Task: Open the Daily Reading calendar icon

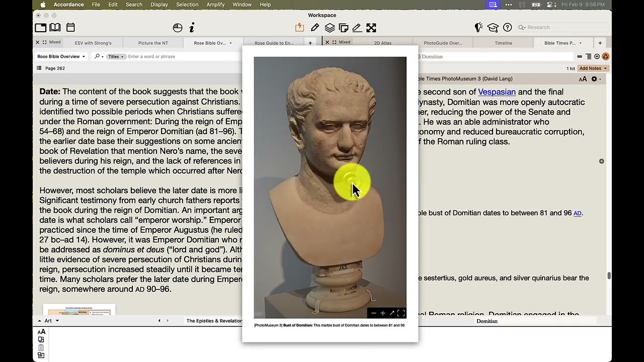Action: (70, 28)
